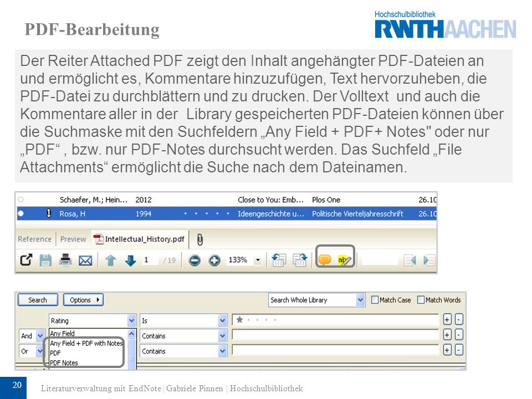
Task: Click the search text field in Or row
Action: 335,350
